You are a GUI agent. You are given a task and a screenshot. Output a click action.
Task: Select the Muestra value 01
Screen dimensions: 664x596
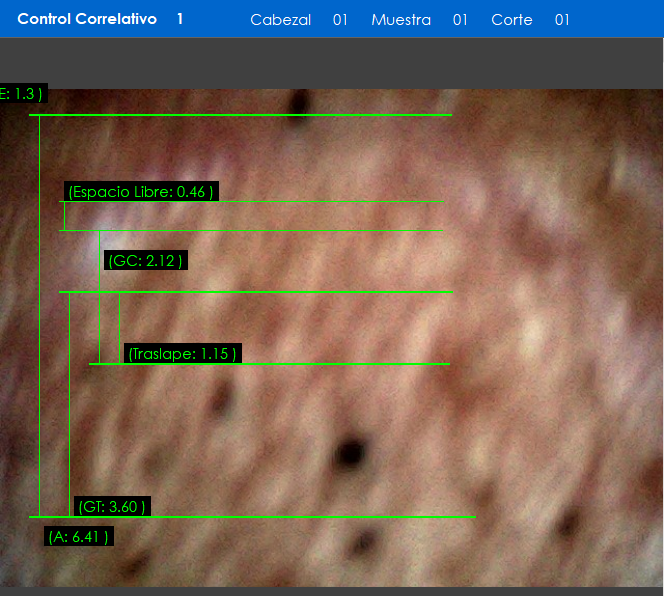460,20
